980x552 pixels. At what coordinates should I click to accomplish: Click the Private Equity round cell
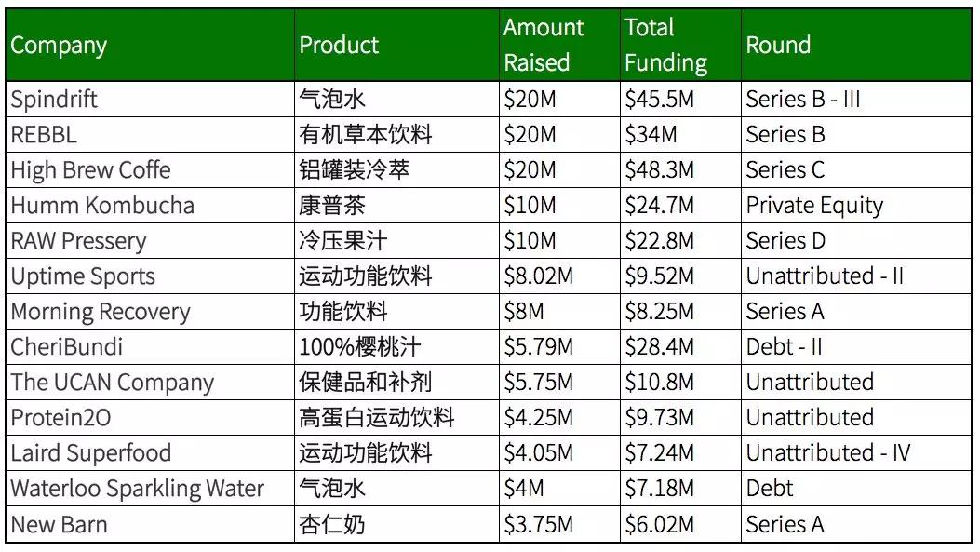coord(856,206)
